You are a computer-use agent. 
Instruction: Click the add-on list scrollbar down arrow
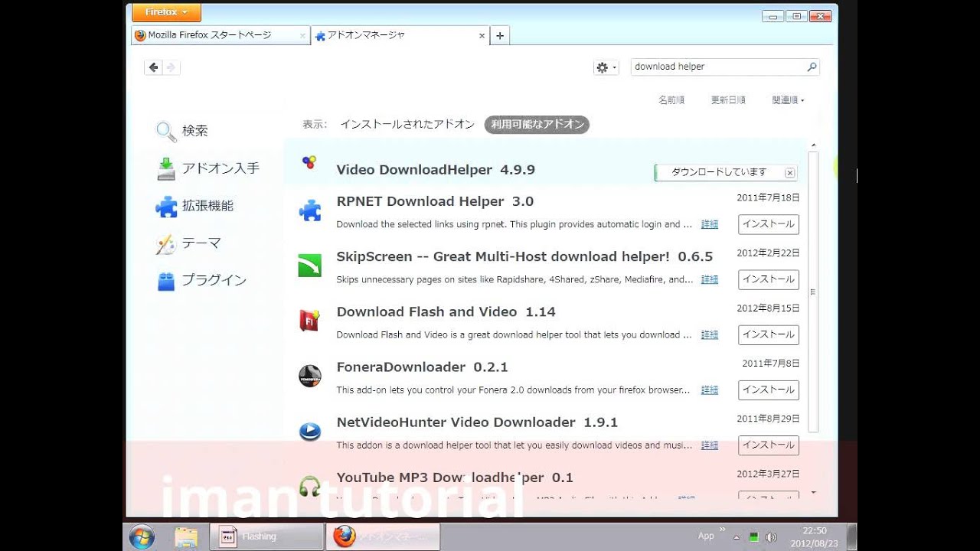pyautogui.click(x=813, y=493)
